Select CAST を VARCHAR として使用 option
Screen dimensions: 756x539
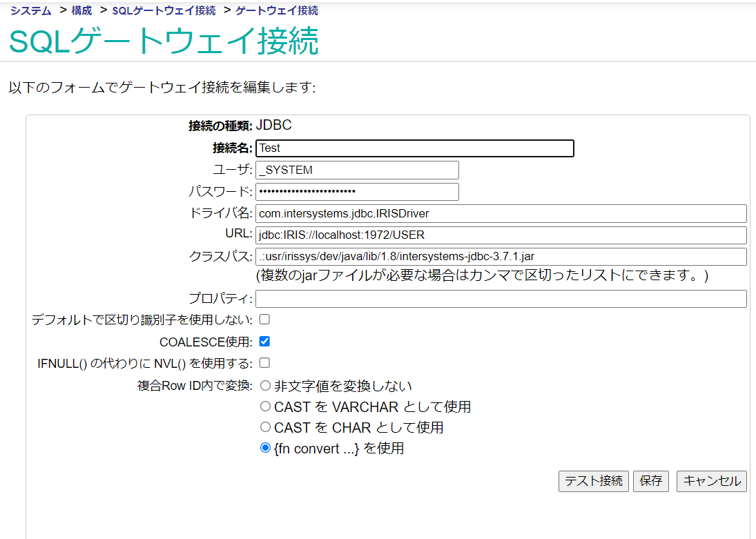[x=265, y=406]
